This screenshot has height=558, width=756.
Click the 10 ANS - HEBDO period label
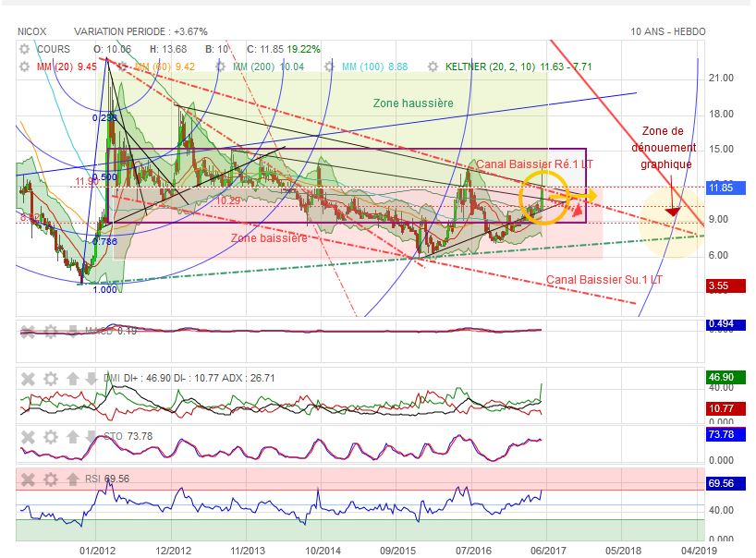[x=668, y=31]
